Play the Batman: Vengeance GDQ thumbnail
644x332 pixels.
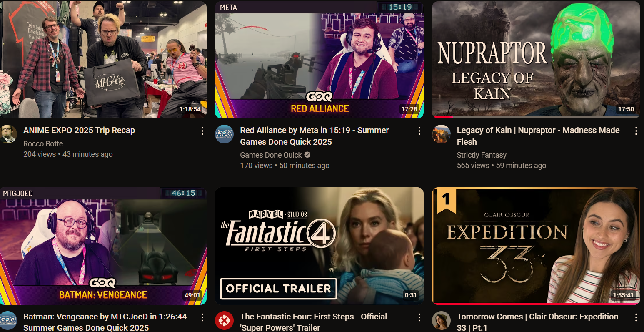point(103,246)
